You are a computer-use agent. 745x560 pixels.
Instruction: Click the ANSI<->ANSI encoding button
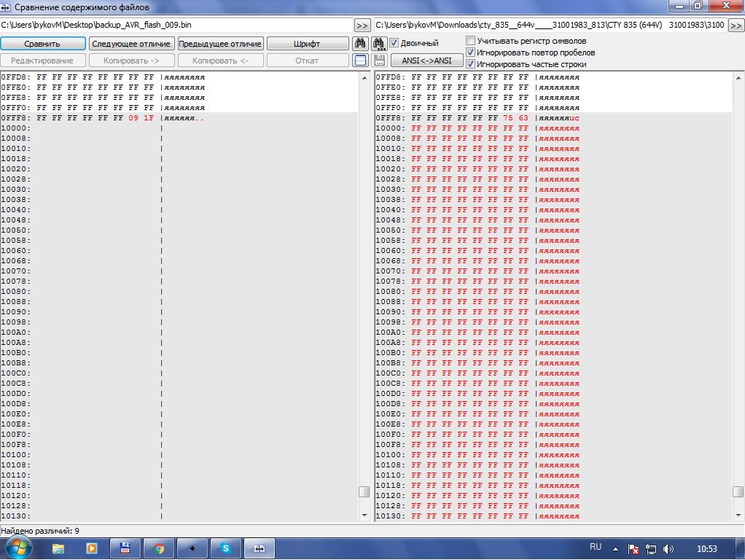coord(426,61)
